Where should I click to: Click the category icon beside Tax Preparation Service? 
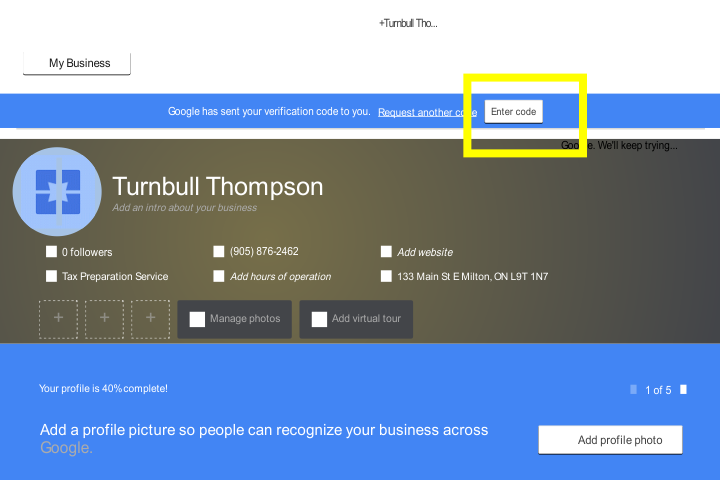pyautogui.click(x=51, y=276)
